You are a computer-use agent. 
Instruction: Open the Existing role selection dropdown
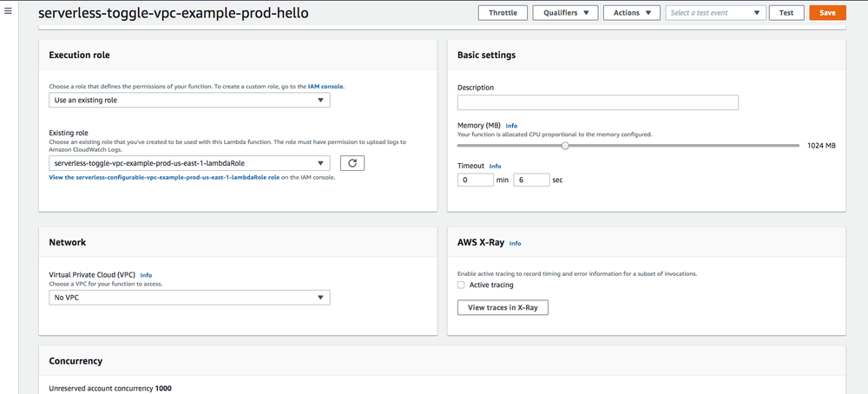tap(189, 163)
